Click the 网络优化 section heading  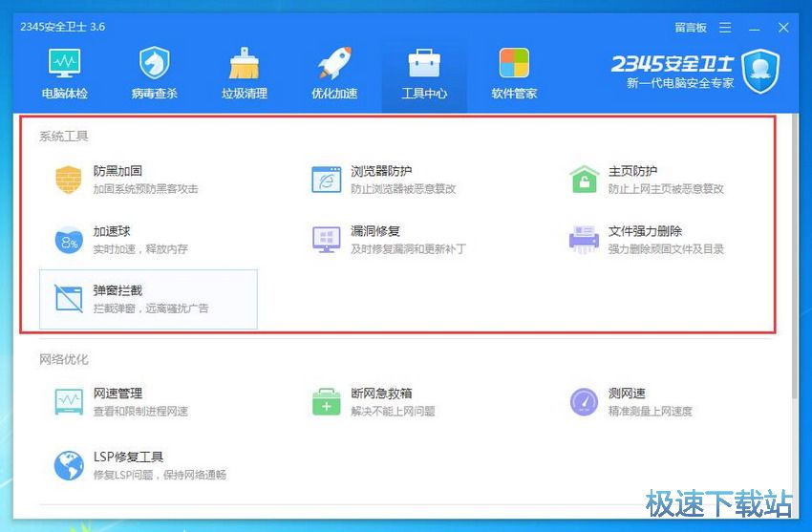pyautogui.click(x=64, y=360)
